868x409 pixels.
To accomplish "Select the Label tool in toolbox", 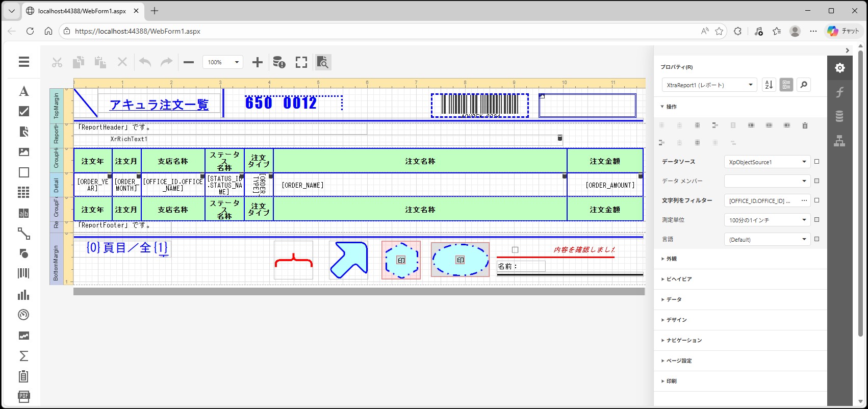I will coord(24,91).
